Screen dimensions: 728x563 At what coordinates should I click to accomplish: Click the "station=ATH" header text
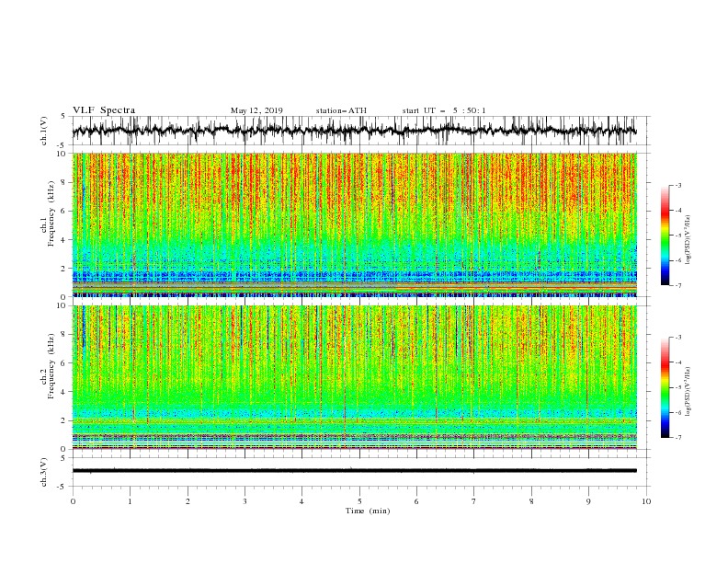[x=341, y=110]
